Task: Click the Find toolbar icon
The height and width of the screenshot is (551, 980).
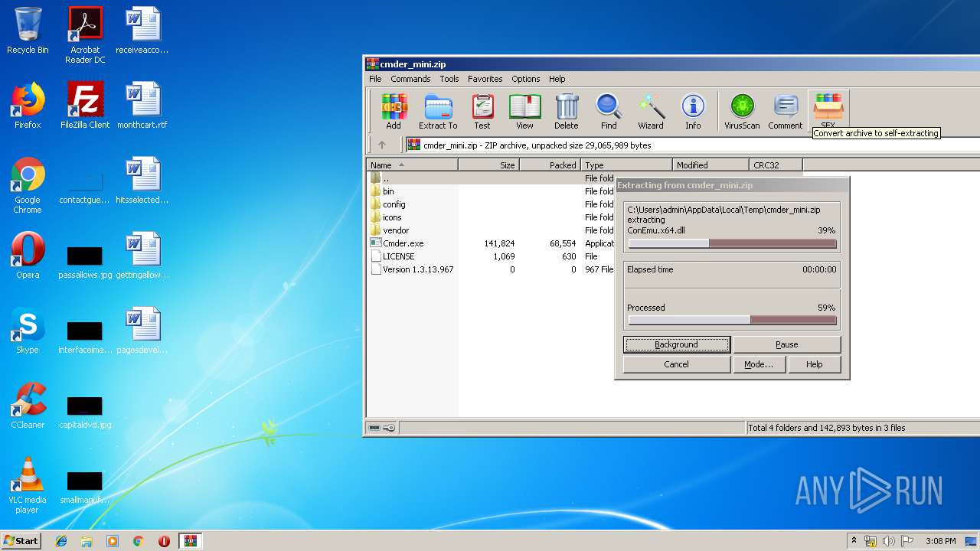Action: 609,112
